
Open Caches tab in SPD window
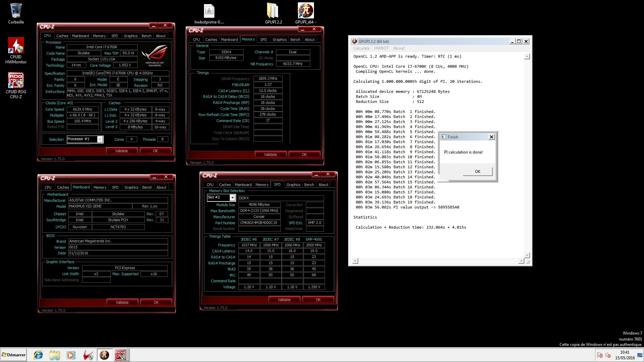[225, 185]
